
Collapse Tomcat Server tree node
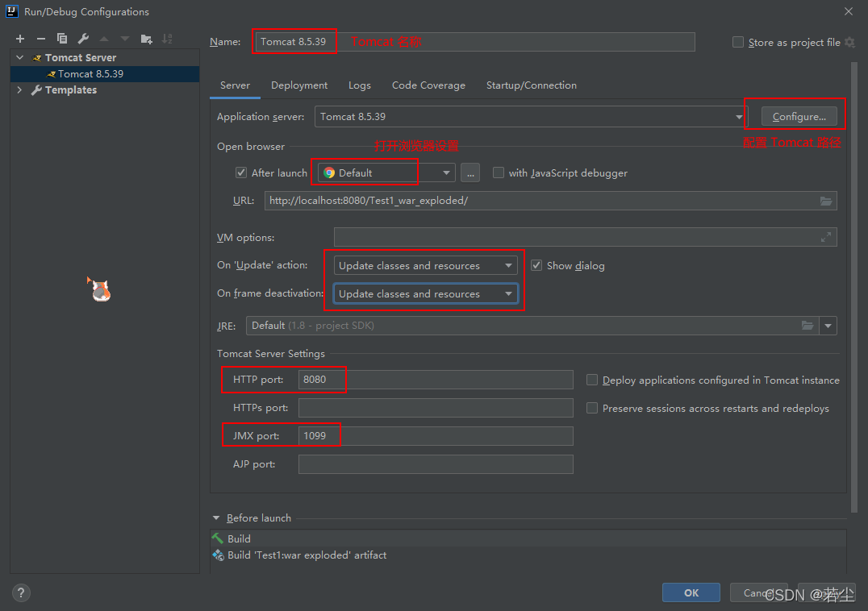pyautogui.click(x=20, y=57)
